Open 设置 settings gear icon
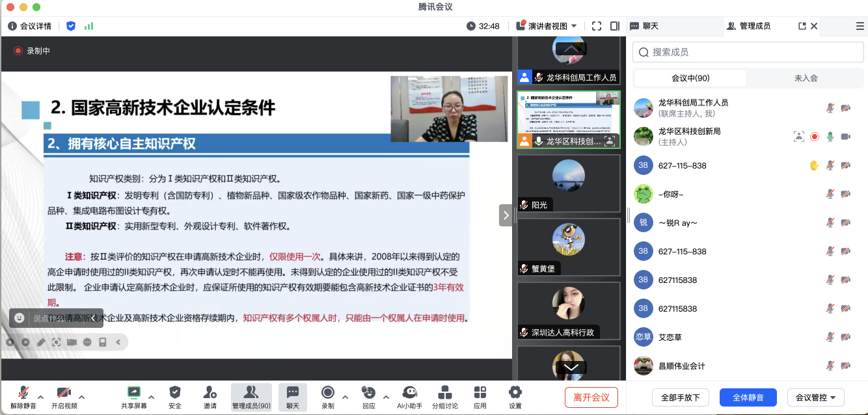 click(x=515, y=392)
